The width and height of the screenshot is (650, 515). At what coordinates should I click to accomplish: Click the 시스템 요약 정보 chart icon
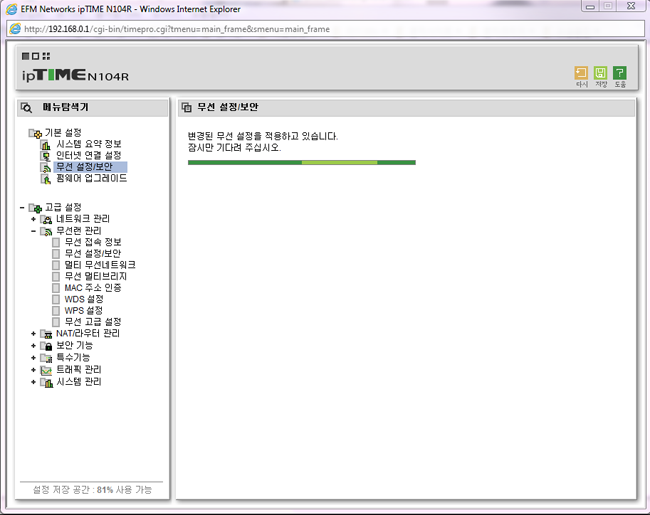[x=46, y=145]
